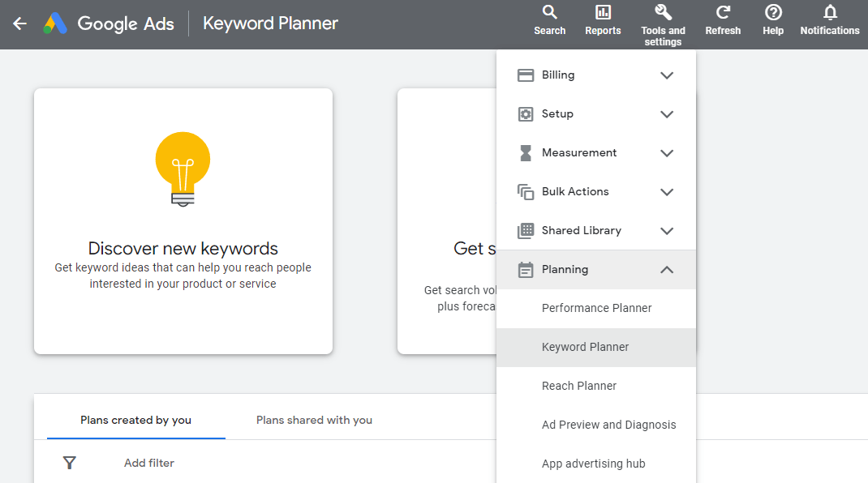Image resolution: width=868 pixels, height=483 pixels.
Task: Click the yellow lightbulb illustration
Action: click(x=183, y=169)
